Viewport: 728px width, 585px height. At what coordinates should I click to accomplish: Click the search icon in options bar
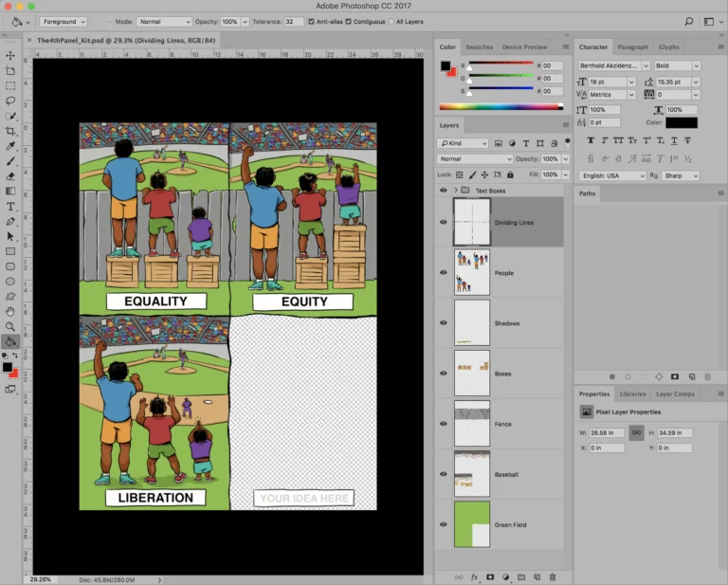tap(689, 22)
